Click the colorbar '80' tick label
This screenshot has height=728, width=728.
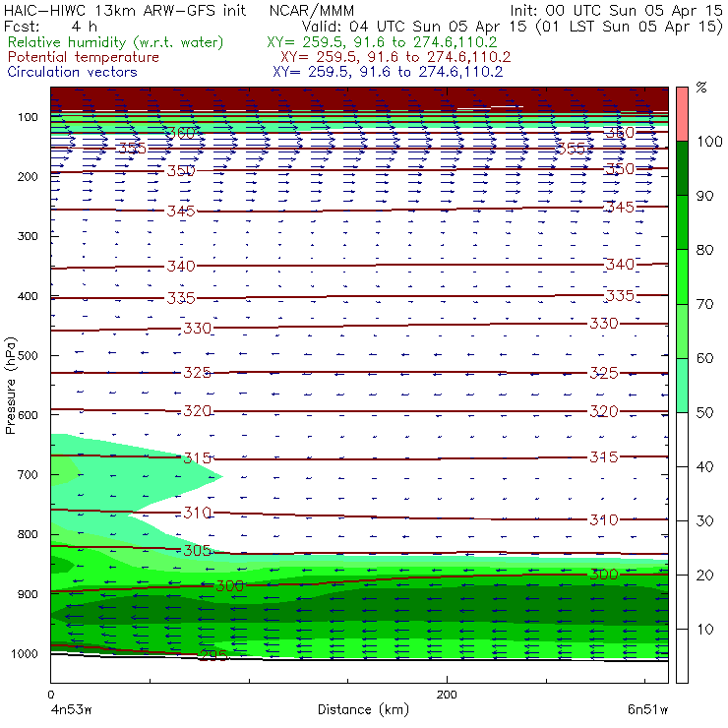(x=704, y=250)
